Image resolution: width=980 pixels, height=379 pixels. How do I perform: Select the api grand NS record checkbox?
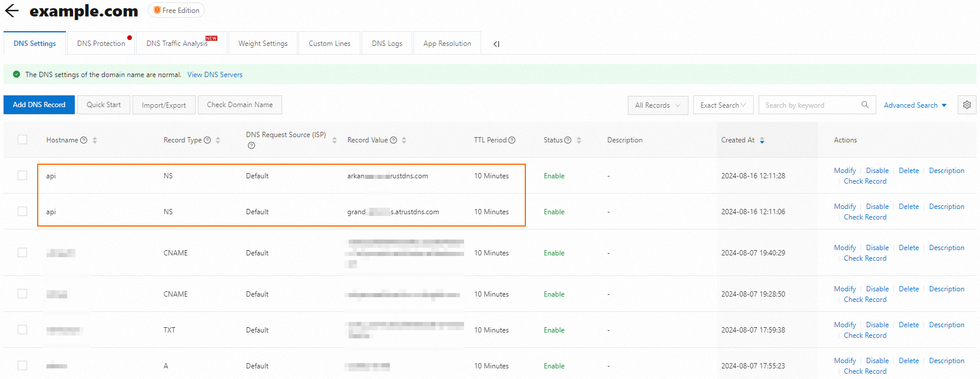[22, 211]
